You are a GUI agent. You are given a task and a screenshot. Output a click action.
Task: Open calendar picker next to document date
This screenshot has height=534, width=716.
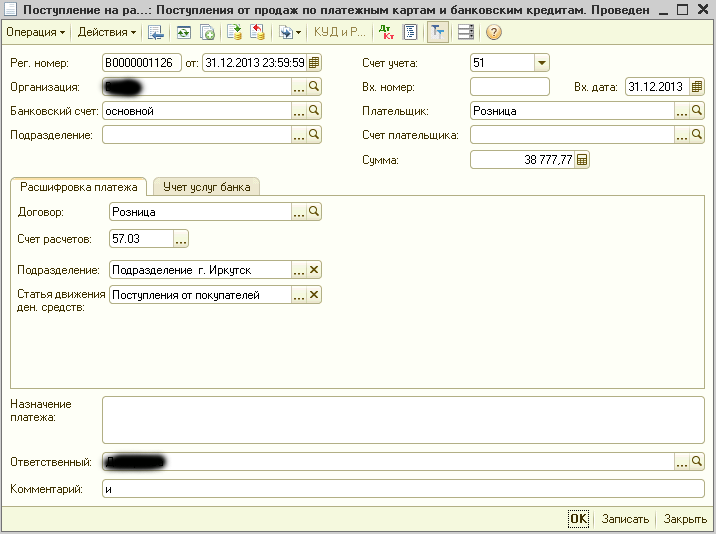314,63
